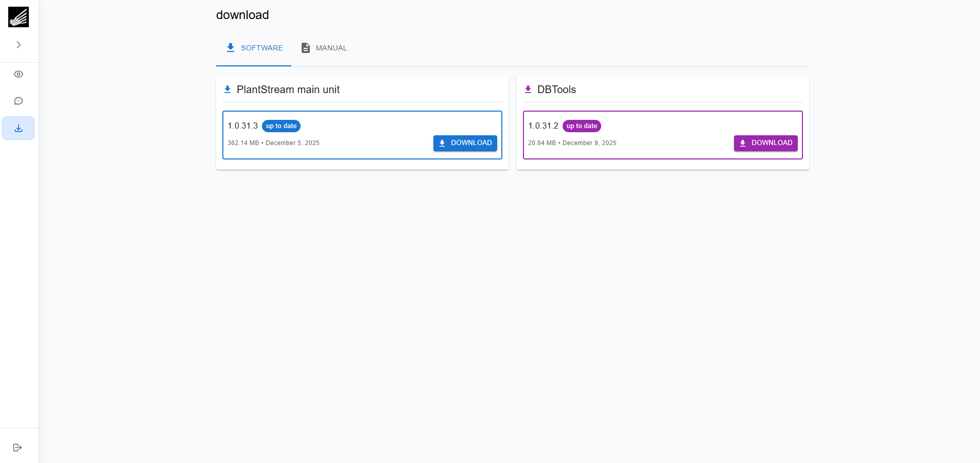Image resolution: width=980 pixels, height=463 pixels.
Task: Click the "PlantStream main unit" card title
Action: (x=288, y=90)
